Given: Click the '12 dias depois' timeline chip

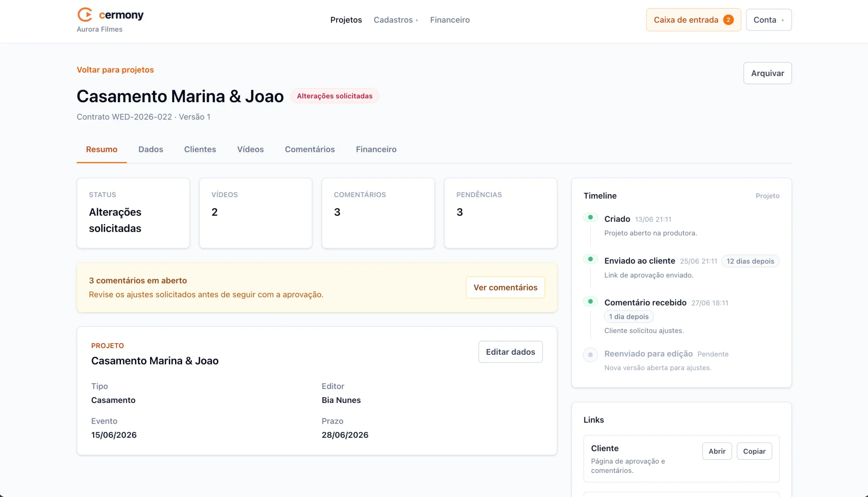Looking at the screenshot, I should (x=750, y=261).
